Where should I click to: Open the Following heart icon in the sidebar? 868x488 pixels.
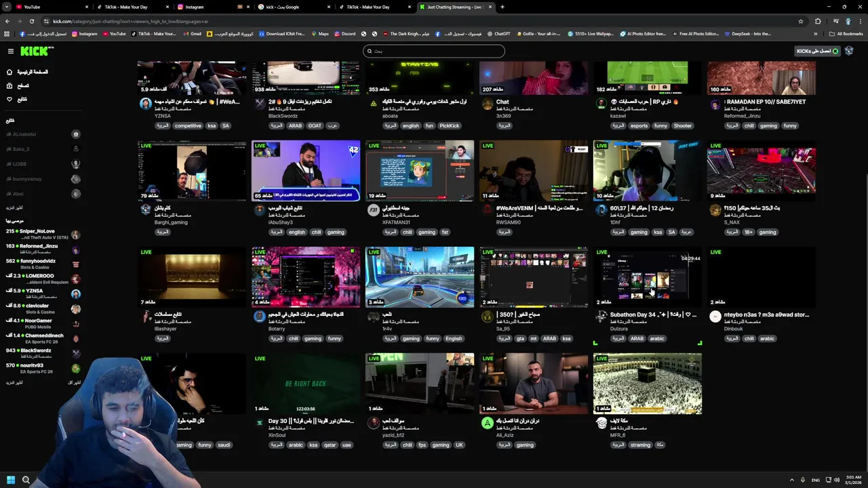point(9,99)
